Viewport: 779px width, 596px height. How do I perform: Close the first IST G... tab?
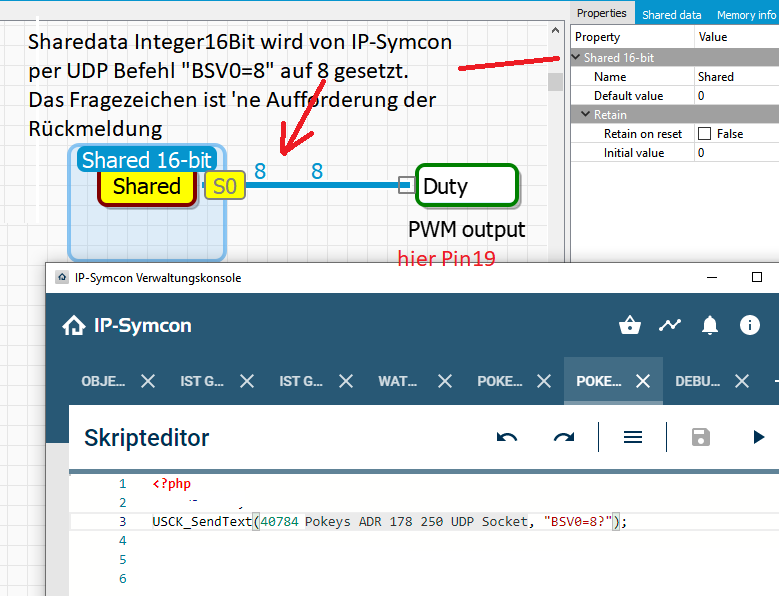tap(247, 381)
